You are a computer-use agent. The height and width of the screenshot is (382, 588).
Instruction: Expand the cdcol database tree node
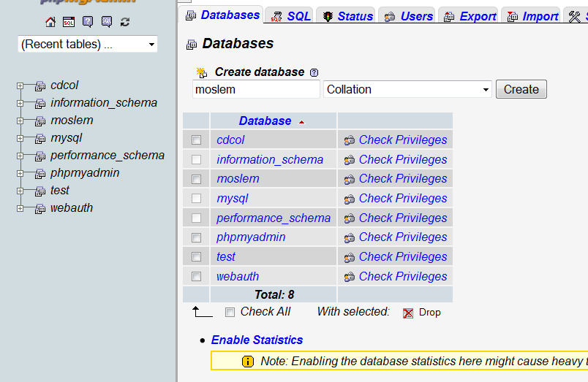point(20,85)
